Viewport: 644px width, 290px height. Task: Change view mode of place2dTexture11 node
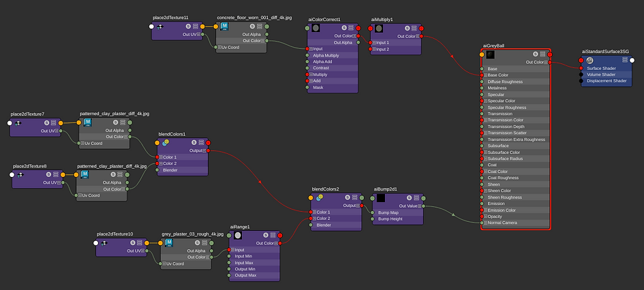(196, 27)
